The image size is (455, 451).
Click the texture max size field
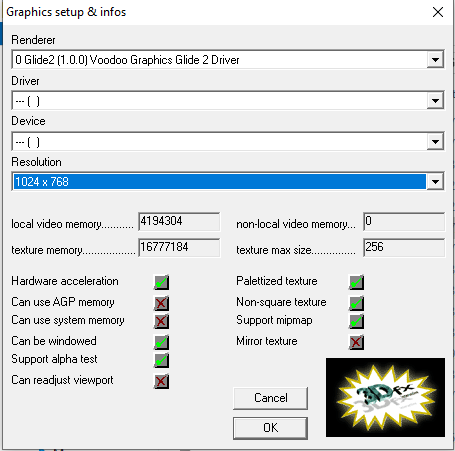click(x=404, y=247)
